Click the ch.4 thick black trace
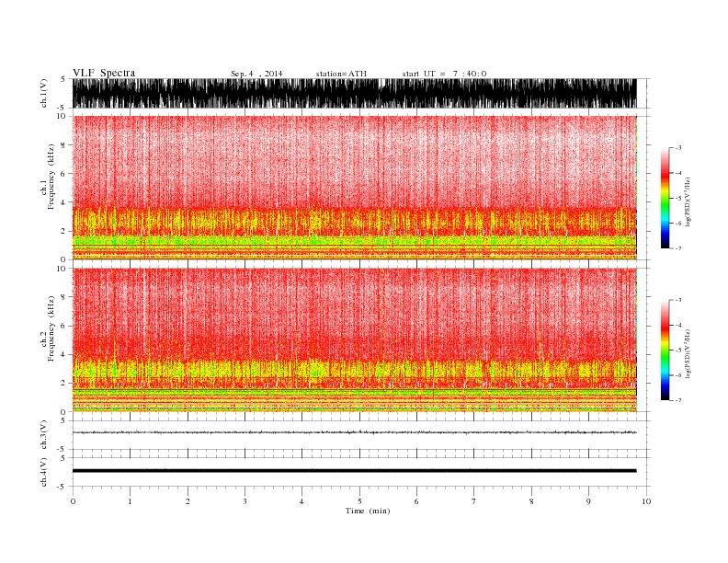The width and height of the screenshot is (728, 563). click(355, 471)
